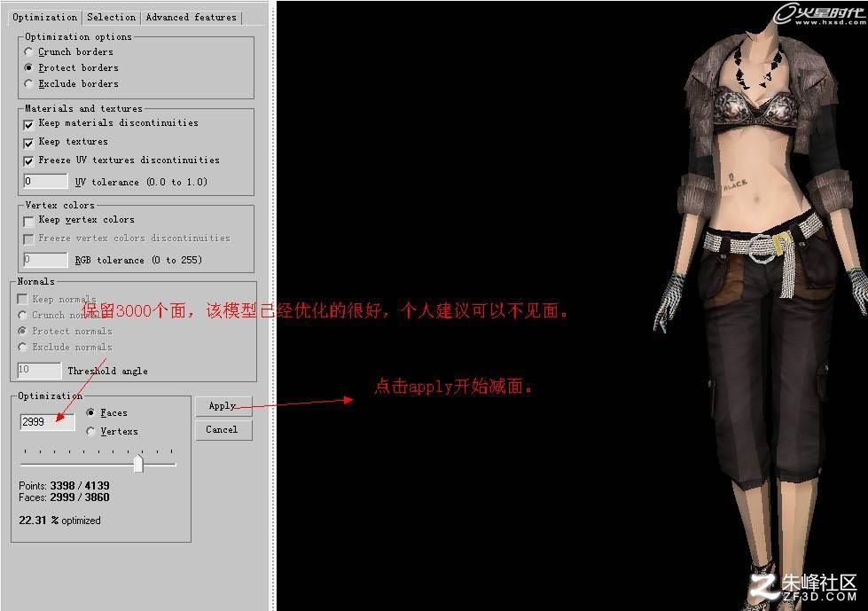
Task: Open the Selection tab
Action: click(x=111, y=17)
